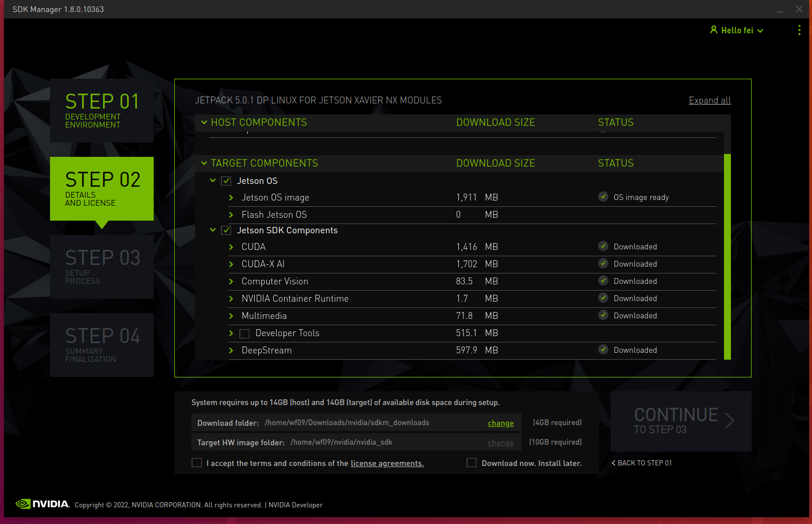Click the Multimedia Downloaded status checkmark

click(x=603, y=315)
